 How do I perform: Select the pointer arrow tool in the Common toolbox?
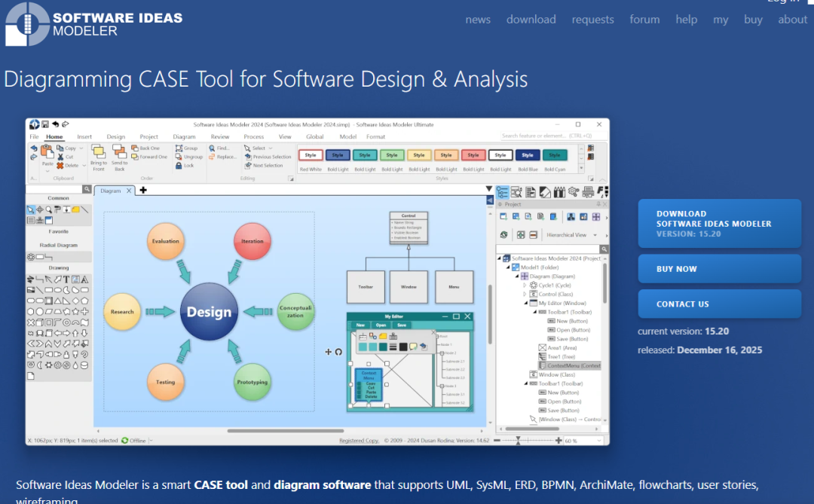(31, 209)
